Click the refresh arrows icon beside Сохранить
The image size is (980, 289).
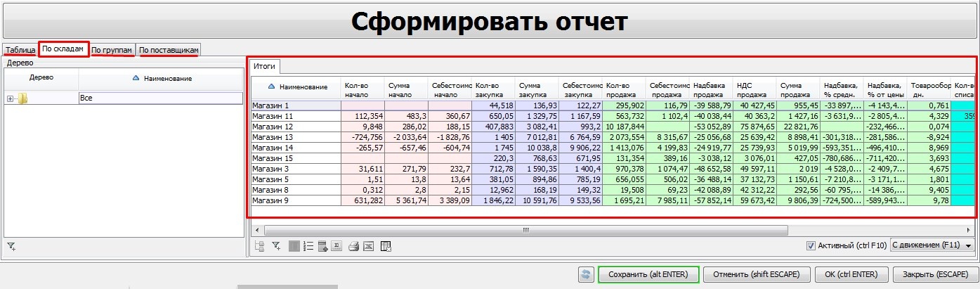click(x=585, y=274)
